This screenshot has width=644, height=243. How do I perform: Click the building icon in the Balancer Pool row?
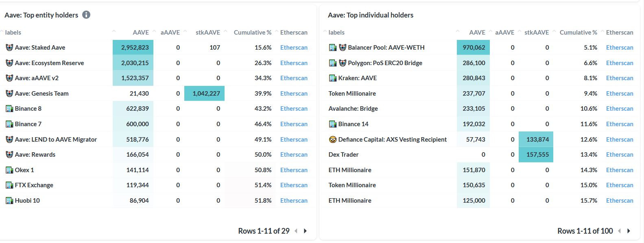click(x=332, y=47)
